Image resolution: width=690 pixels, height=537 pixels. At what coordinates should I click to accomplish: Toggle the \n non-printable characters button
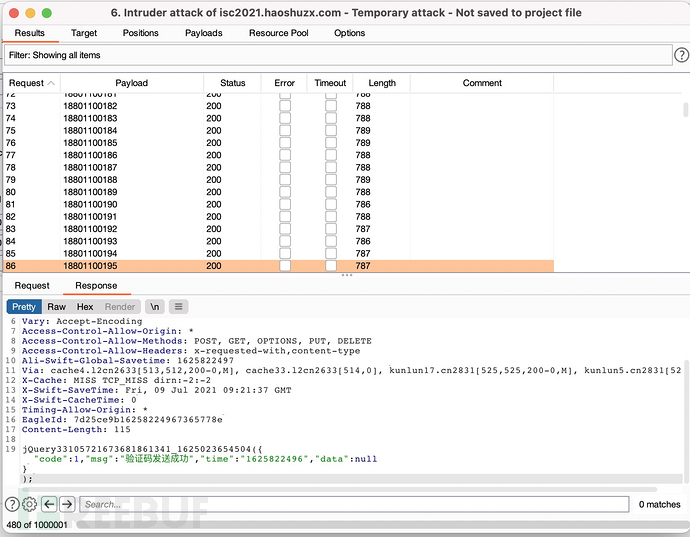(155, 307)
